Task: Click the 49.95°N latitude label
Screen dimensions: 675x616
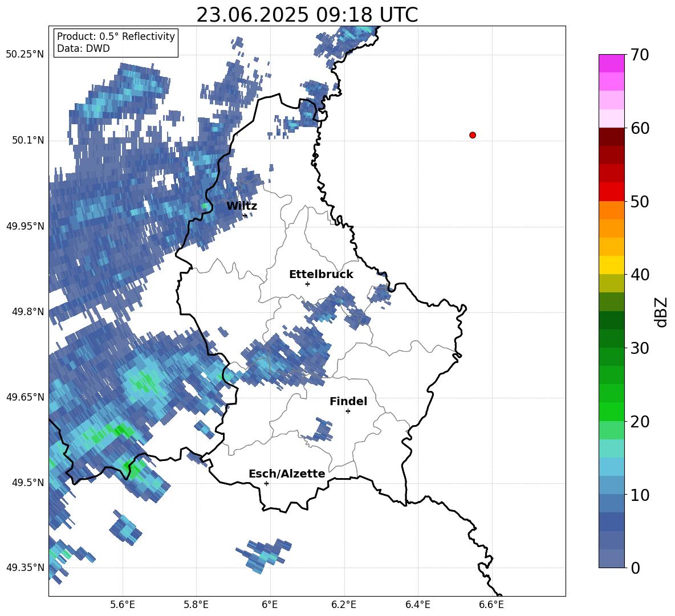Action: click(x=25, y=227)
